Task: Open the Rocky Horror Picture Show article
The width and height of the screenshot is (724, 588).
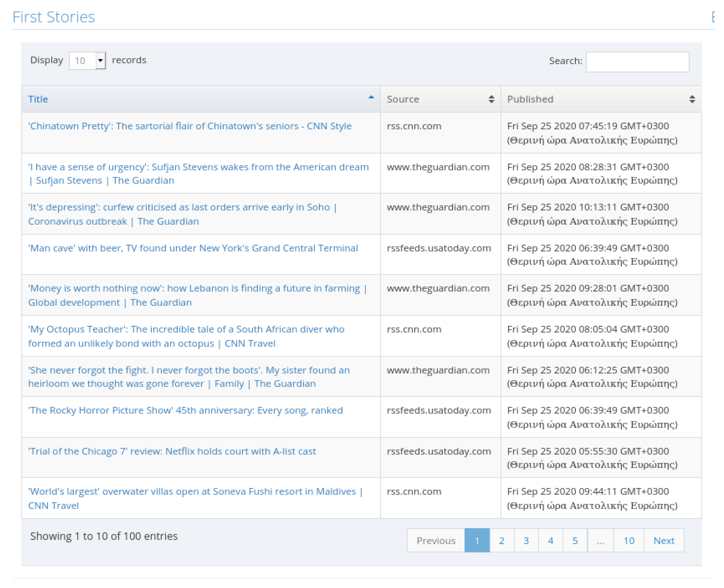Action: click(185, 410)
